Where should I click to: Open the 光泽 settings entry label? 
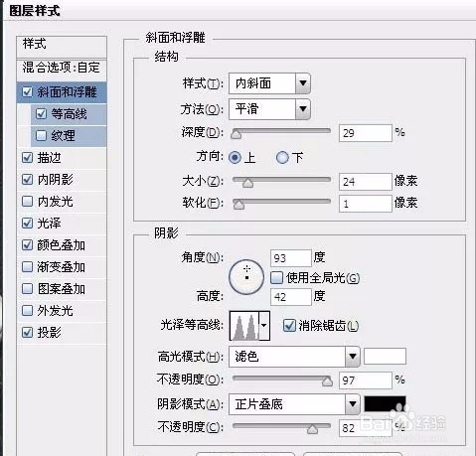(x=49, y=224)
